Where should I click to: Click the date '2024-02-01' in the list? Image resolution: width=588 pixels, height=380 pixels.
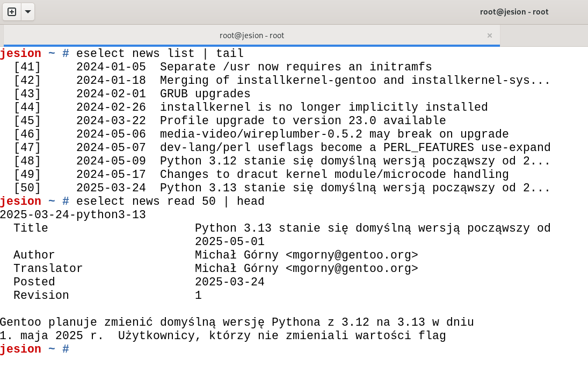coord(111,94)
